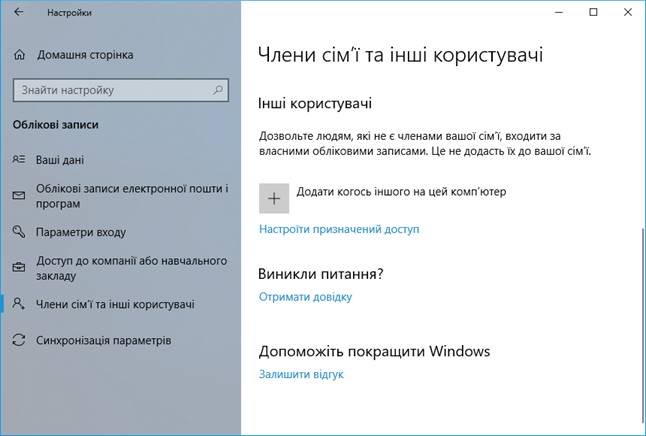Click the search magnifier icon
This screenshot has height=436, width=646.
pyautogui.click(x=218, y=90)
